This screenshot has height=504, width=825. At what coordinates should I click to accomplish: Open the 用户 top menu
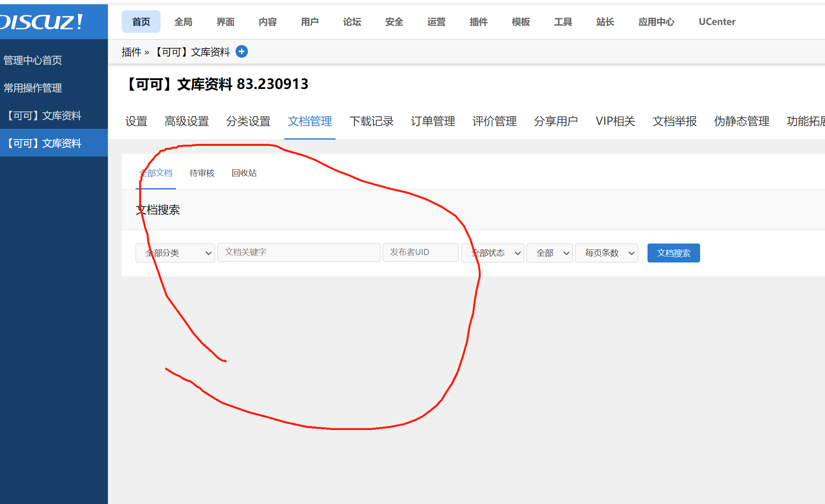click(x=310, y=22)
